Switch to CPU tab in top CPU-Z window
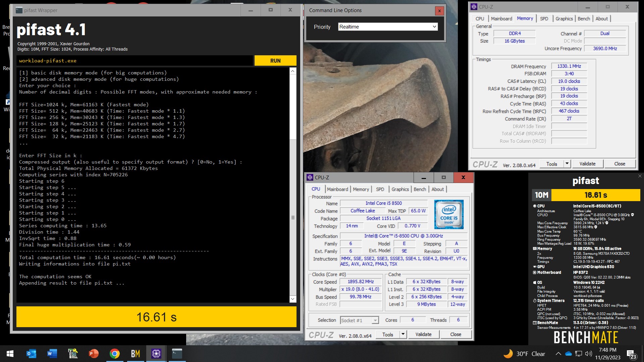 tap(480, 19)
